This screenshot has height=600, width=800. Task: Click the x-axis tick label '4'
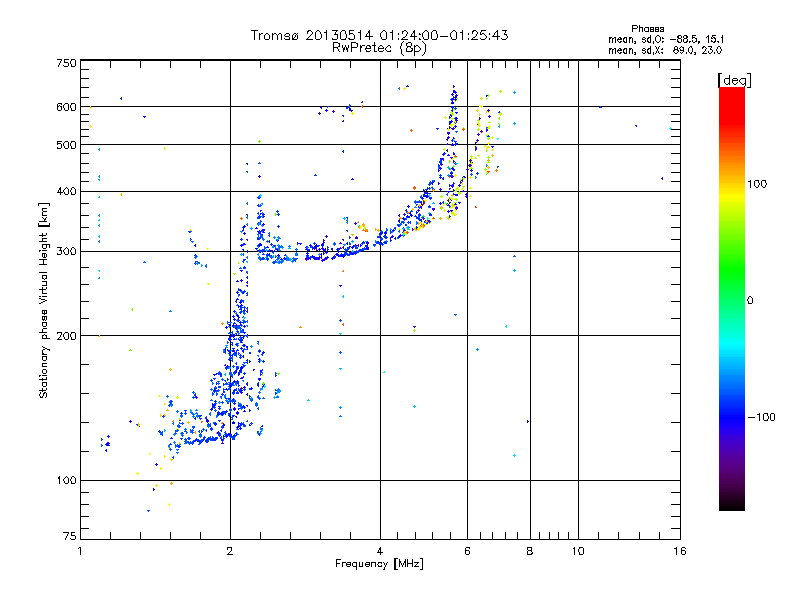pyautogui.click(x=380, y=551)
